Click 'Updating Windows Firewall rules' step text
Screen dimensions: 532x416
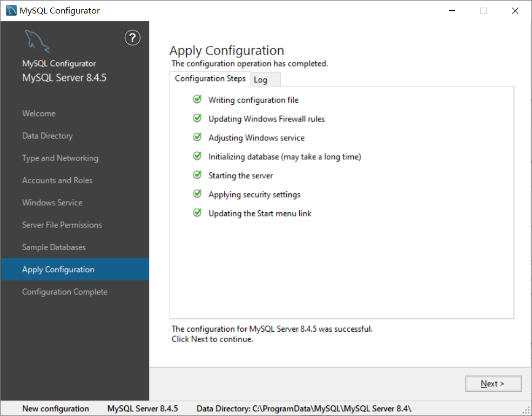(267, 119)
